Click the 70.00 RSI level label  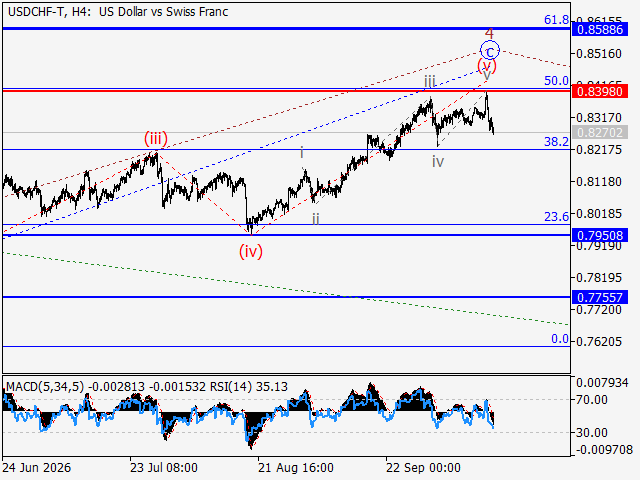point(591,400)
